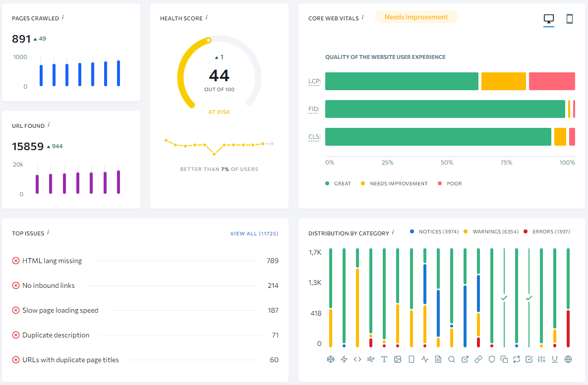Switch Core Web Vitals to mobile view
Screen dimensions: 588x385
click(x=569, y=19)
